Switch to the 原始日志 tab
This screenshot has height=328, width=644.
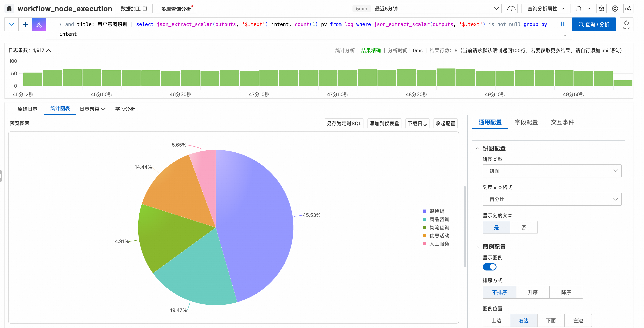[x=27, y=109]
